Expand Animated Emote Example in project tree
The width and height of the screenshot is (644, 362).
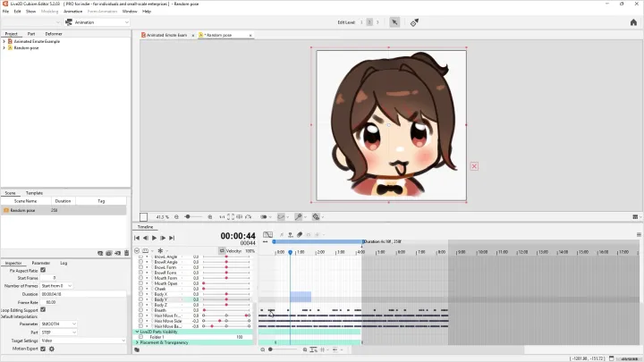tap(4, 41)
